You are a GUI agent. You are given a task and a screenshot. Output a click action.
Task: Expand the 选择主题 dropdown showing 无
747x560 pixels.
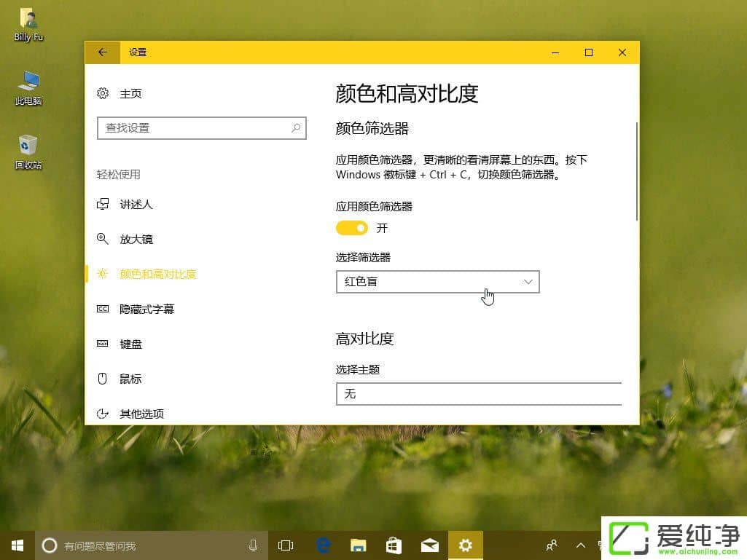(x=479, y=394)
